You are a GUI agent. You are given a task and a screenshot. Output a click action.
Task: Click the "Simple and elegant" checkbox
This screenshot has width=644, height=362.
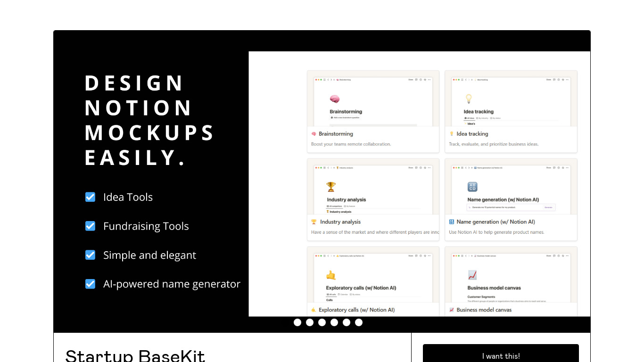coord(90,255)
